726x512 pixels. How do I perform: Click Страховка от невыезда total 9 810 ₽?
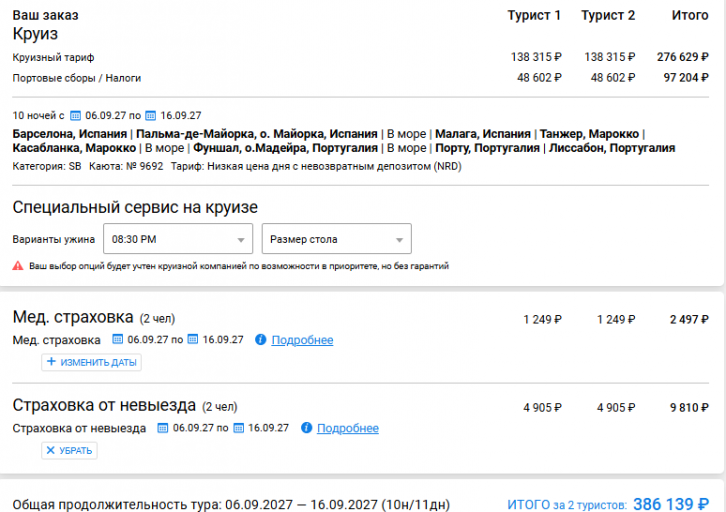click(689, 407)
